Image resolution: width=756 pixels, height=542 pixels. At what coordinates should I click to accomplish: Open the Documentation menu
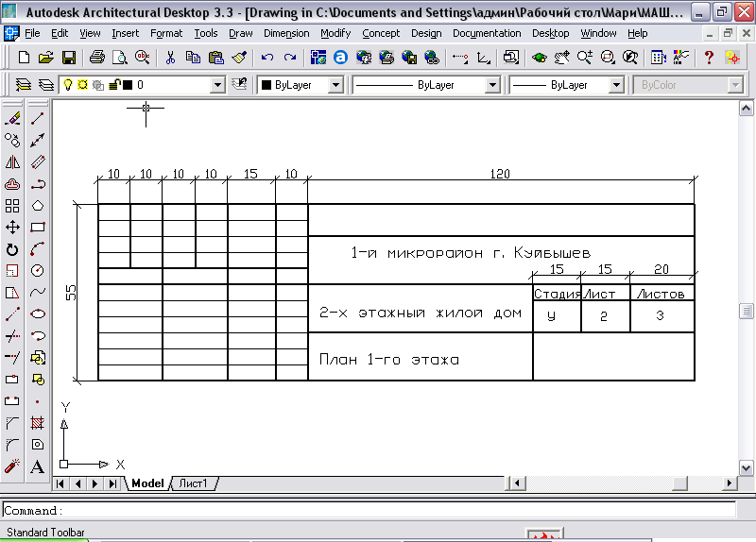(487, 33)
